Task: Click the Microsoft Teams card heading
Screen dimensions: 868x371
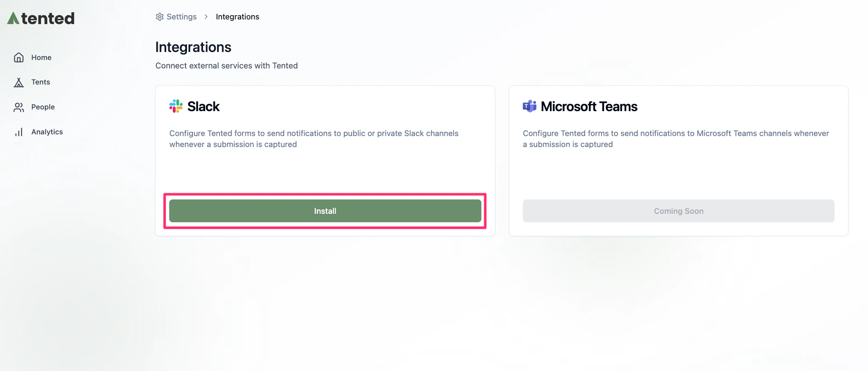Action: pos(589,106)
